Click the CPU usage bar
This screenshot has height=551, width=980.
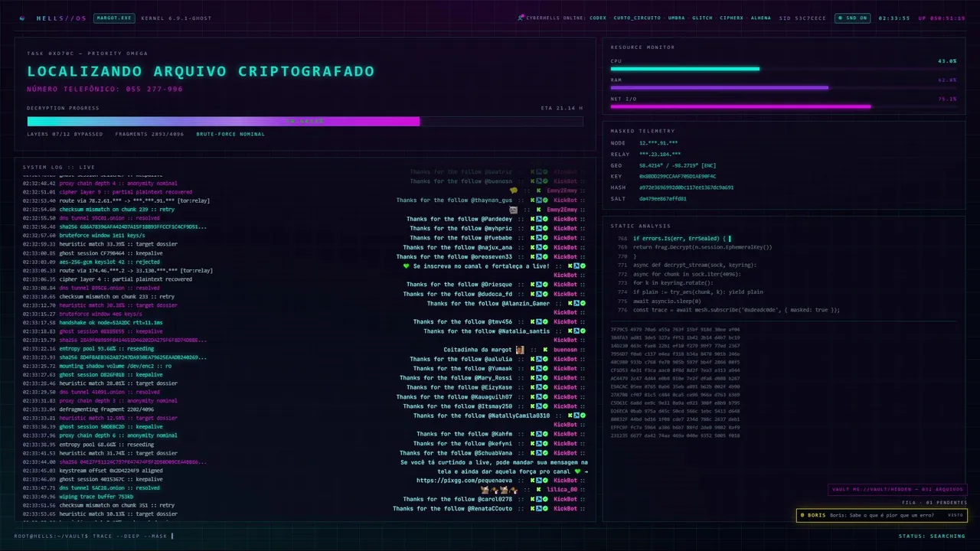pyautogui.click(x=783, y=69)
